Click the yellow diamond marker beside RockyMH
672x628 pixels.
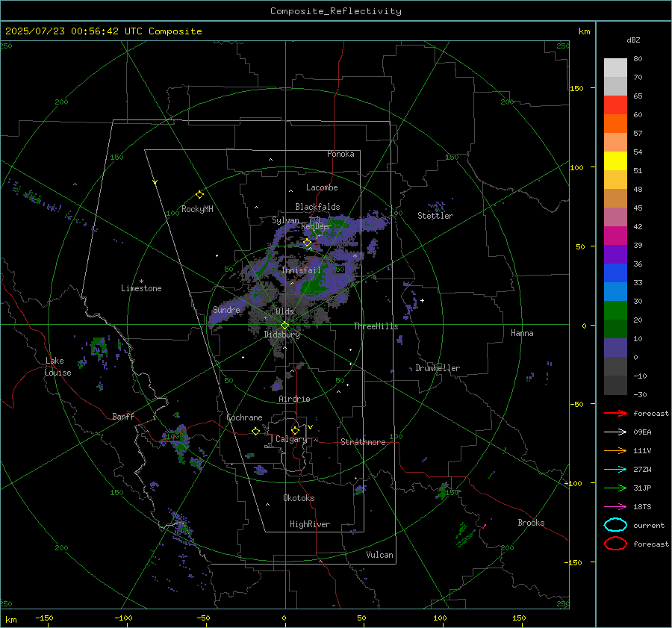tap(199, 195)
